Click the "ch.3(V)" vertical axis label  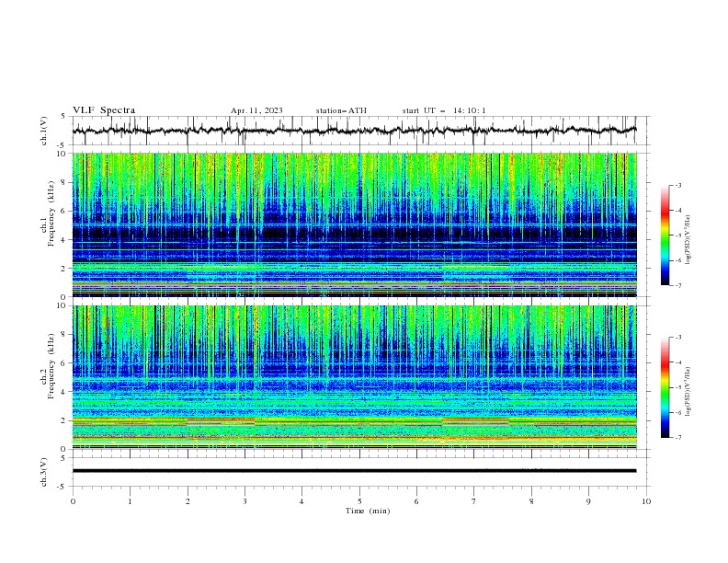(x=44, y=472)
